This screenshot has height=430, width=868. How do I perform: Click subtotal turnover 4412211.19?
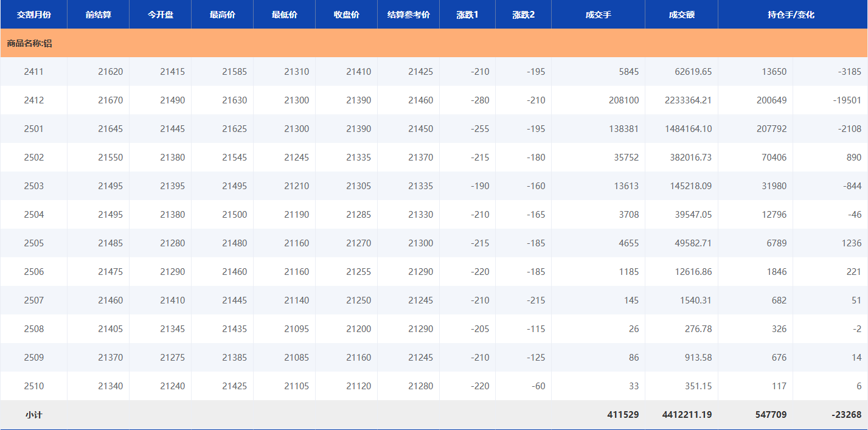coord(687,415)
